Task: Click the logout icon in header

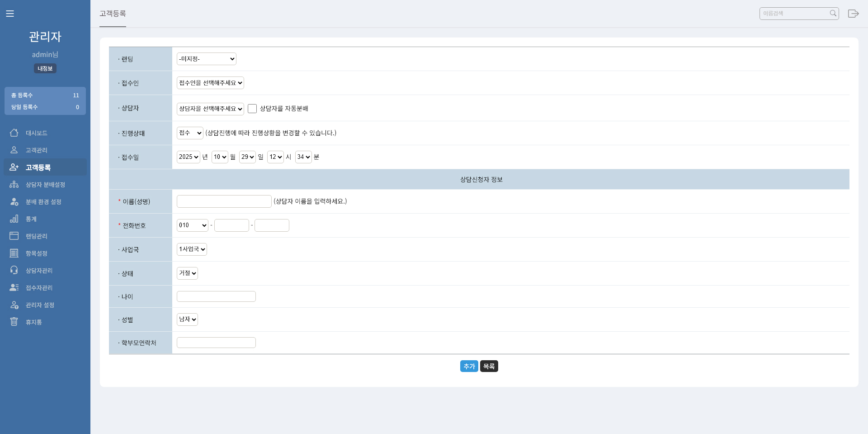Action: 853,14
